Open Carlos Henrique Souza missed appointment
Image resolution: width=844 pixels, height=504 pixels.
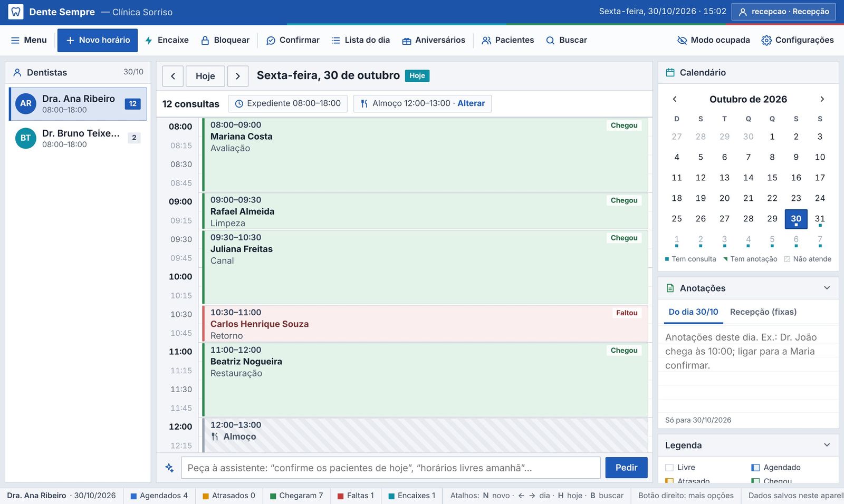425,324
